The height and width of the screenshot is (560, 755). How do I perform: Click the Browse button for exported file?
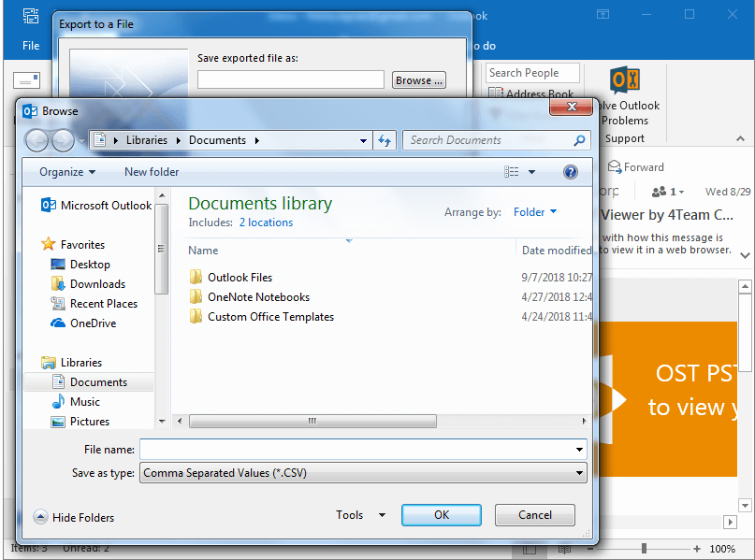click(417, 80)
